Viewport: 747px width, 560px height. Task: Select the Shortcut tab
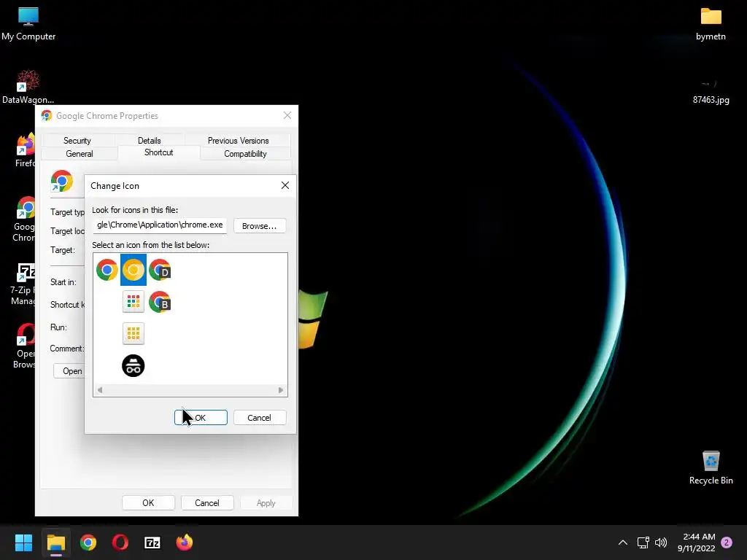(x=158, y=152)
